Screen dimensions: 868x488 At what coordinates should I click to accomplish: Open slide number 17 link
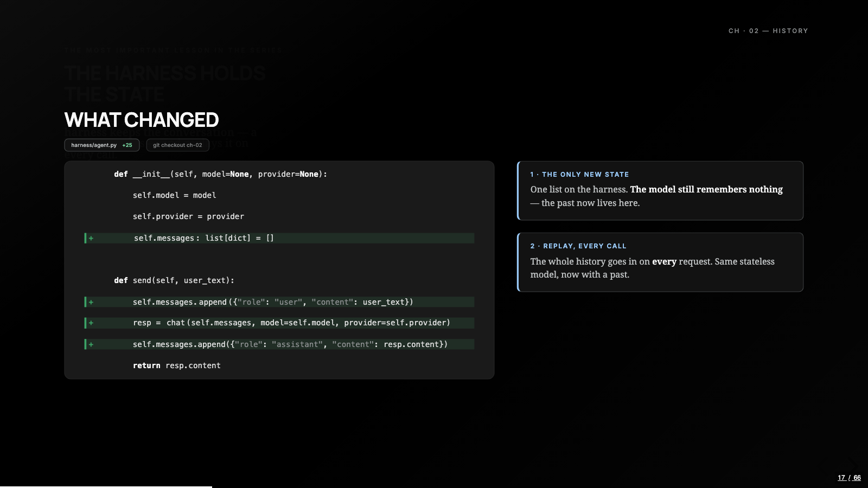[841, 478]
